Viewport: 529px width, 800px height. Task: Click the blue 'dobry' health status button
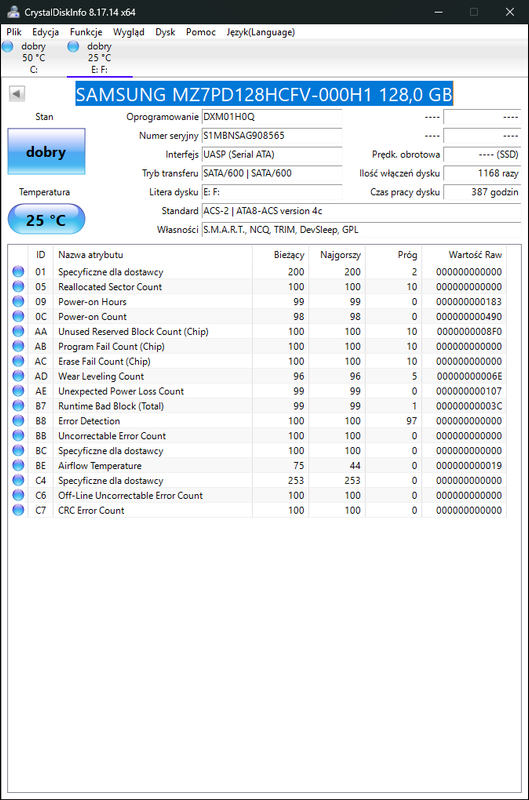coord(46,152)
